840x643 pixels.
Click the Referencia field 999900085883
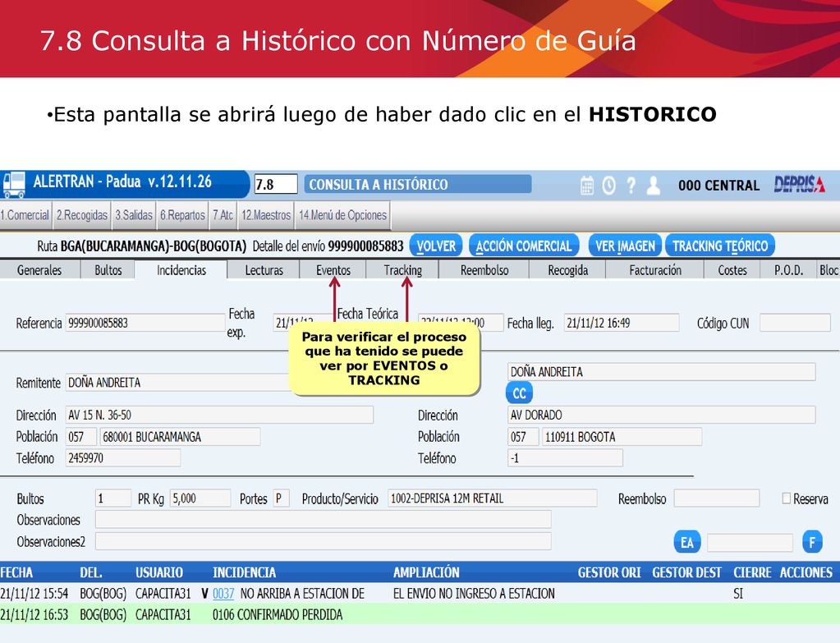click(145, 323)
